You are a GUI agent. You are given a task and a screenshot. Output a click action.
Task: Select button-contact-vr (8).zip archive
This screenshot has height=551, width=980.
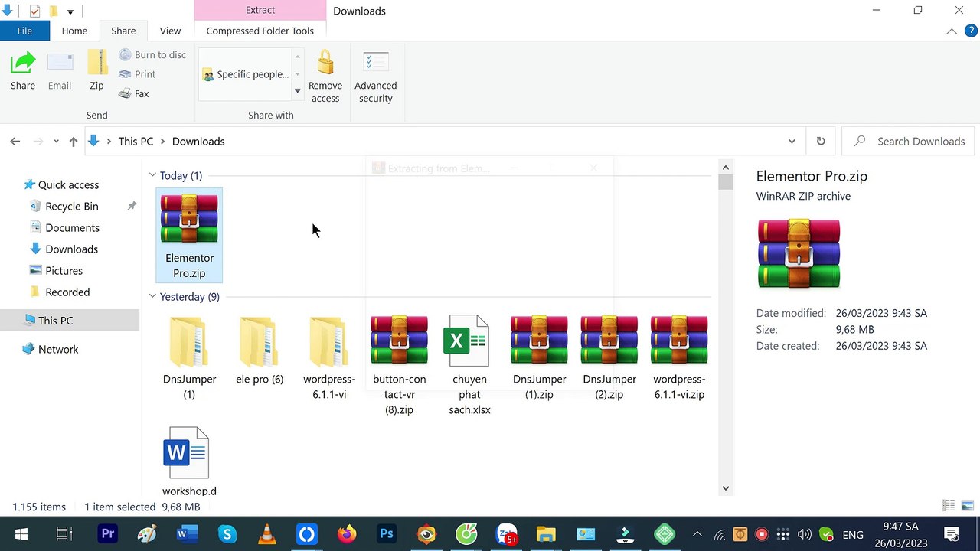(x=399, y=366)
